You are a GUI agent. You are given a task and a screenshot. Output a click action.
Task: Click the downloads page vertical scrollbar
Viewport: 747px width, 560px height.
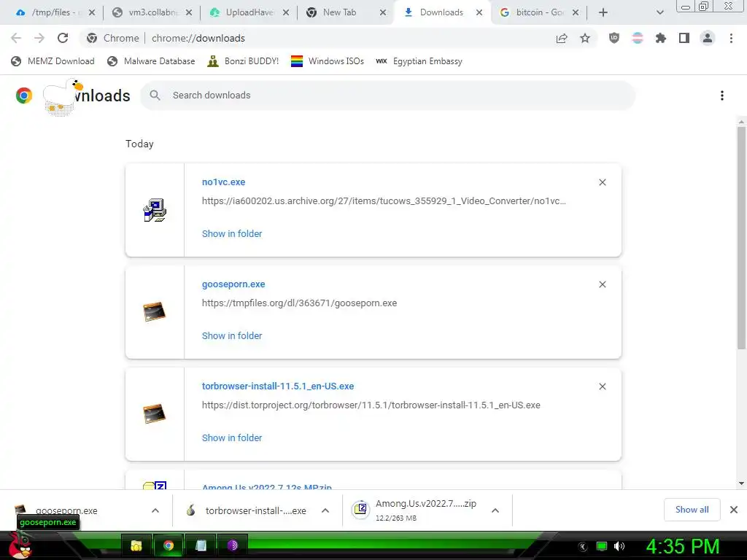click(x=741, y=238)
